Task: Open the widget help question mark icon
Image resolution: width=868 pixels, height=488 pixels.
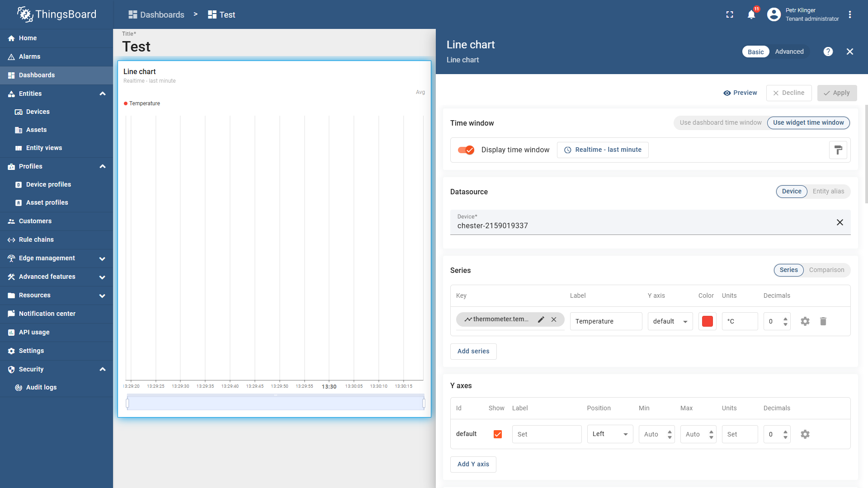Action: tap(828, 52)
